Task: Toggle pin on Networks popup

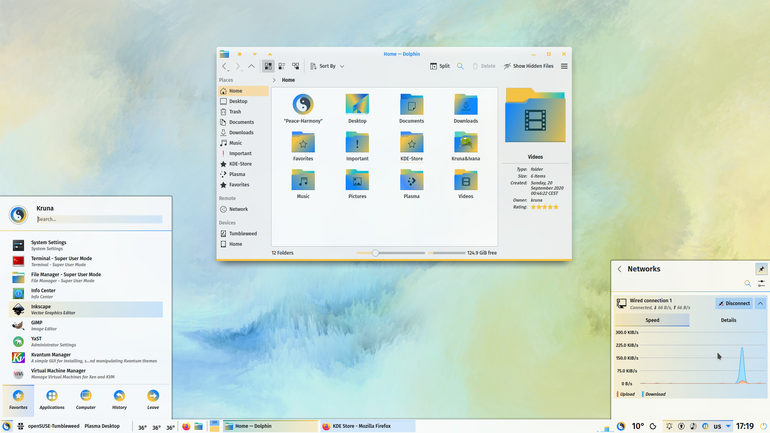Action: pos(761,269)
